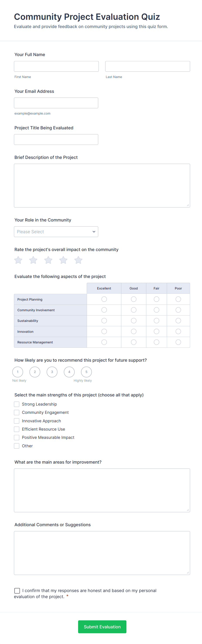The image size is (202, 644).
Task: Choose the fourth star rating
Action: pyautogui.click(x=63, y=260)
